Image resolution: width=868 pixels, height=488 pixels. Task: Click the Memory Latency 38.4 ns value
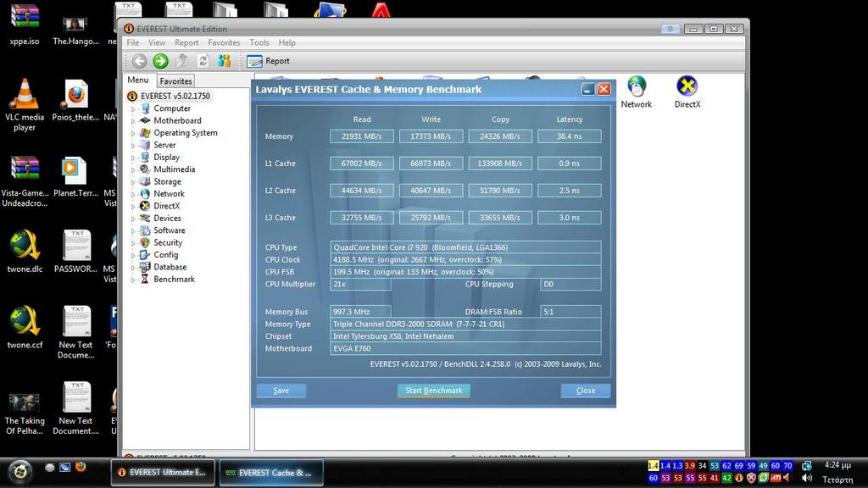tap(569, 136)
